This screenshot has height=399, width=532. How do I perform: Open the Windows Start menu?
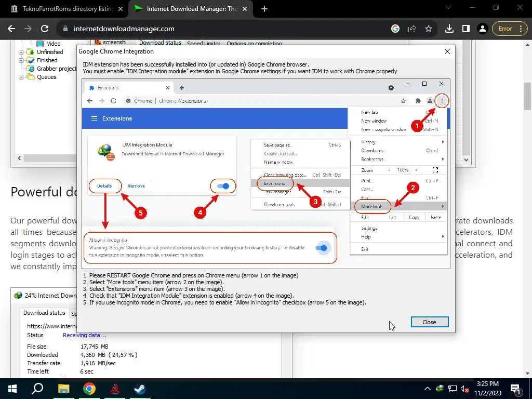click(x=12, y=389)
